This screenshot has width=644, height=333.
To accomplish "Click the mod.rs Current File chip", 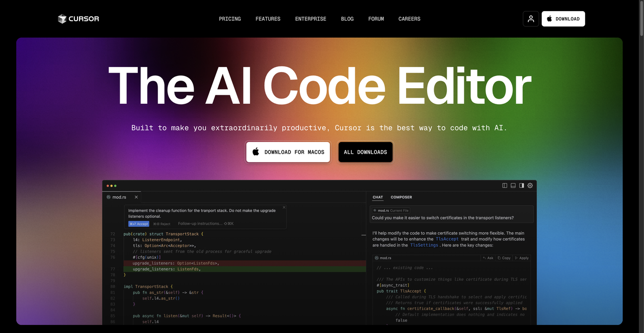I will pyautogui.click(x=390, y=211).
